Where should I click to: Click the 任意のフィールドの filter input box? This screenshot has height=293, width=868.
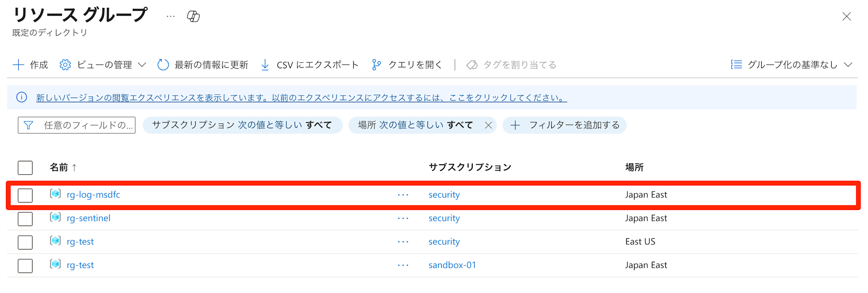[x=76, y=125]
